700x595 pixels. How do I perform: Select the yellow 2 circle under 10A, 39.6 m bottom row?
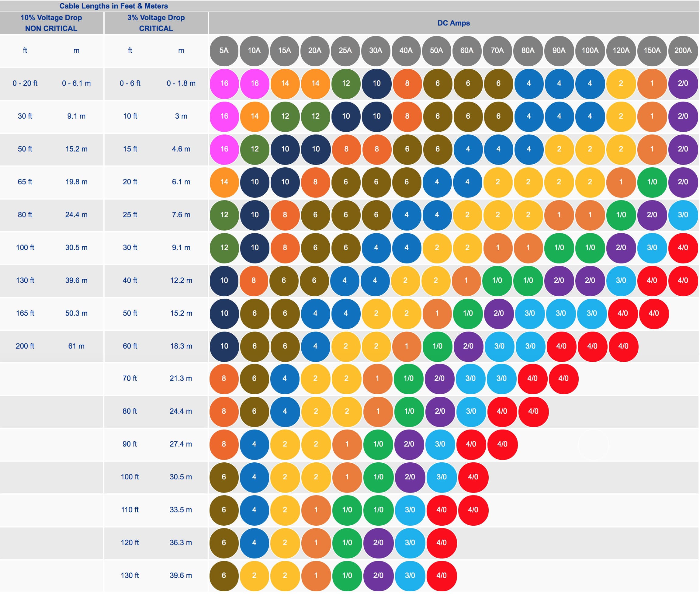tap(254, 576)
